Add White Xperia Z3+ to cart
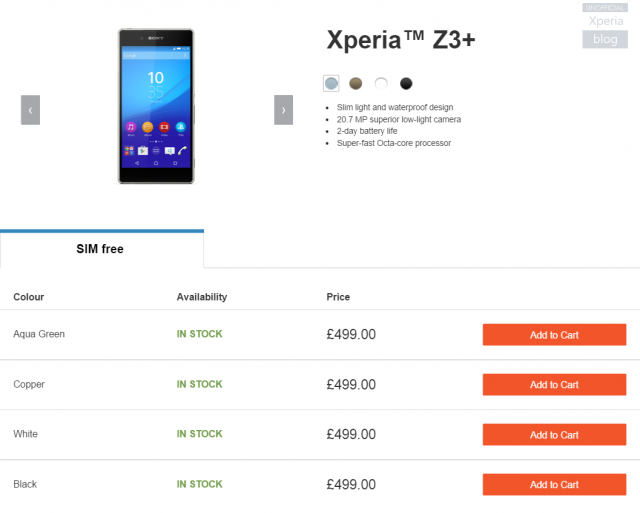 tap(554, 435)
